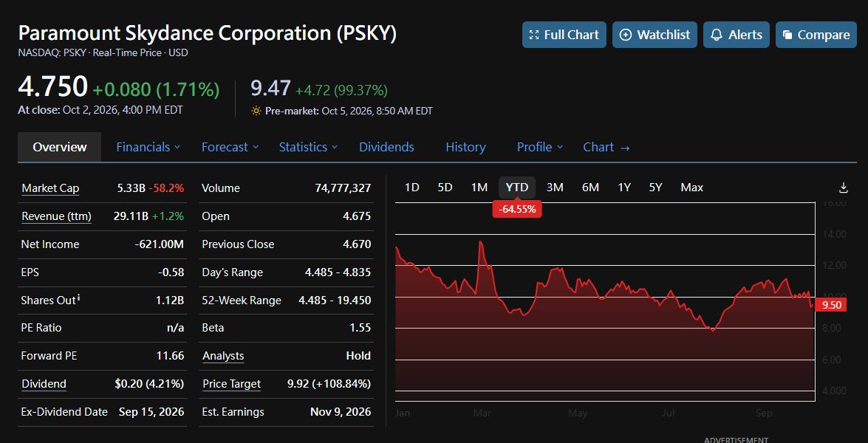This screenshot has width=868, height=443.
Task: Open the History tab
Action: 465,147
